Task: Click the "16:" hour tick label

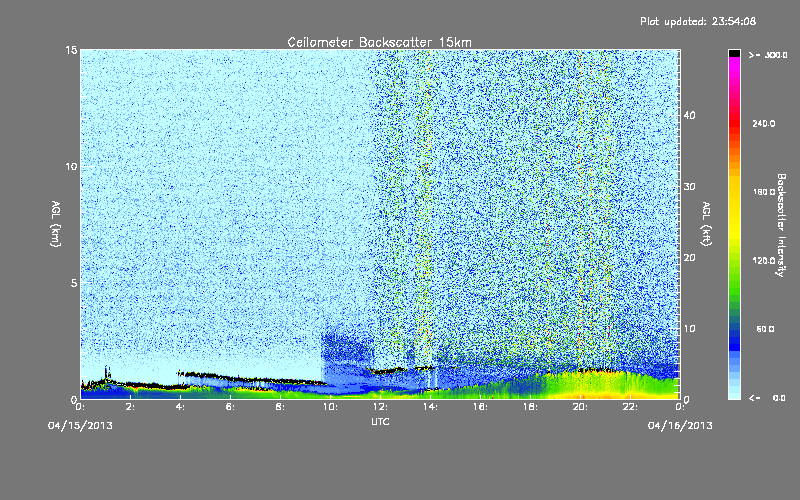Action: click(x=480, y=407)
